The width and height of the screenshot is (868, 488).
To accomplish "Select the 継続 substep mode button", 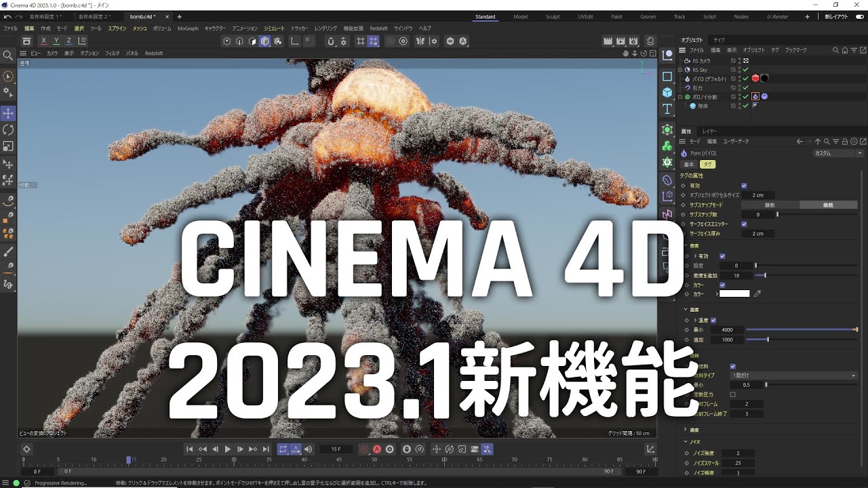I will point(829,205).
